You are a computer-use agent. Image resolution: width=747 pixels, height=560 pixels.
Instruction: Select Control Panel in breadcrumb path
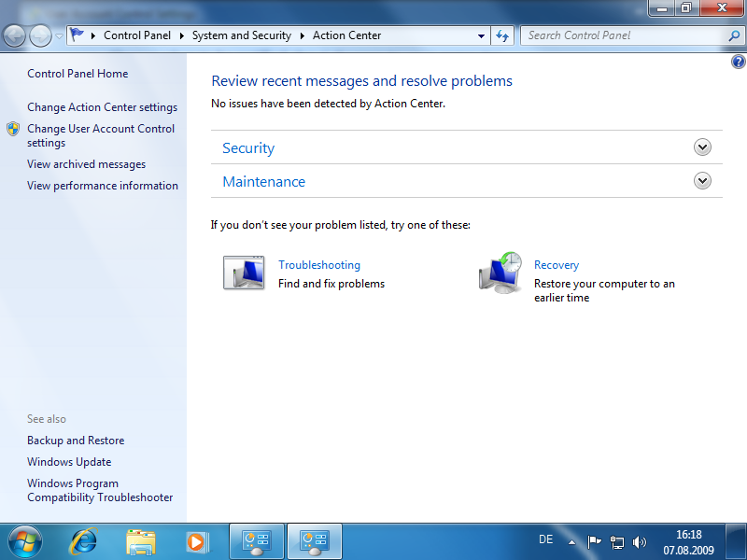pos(135,35)
